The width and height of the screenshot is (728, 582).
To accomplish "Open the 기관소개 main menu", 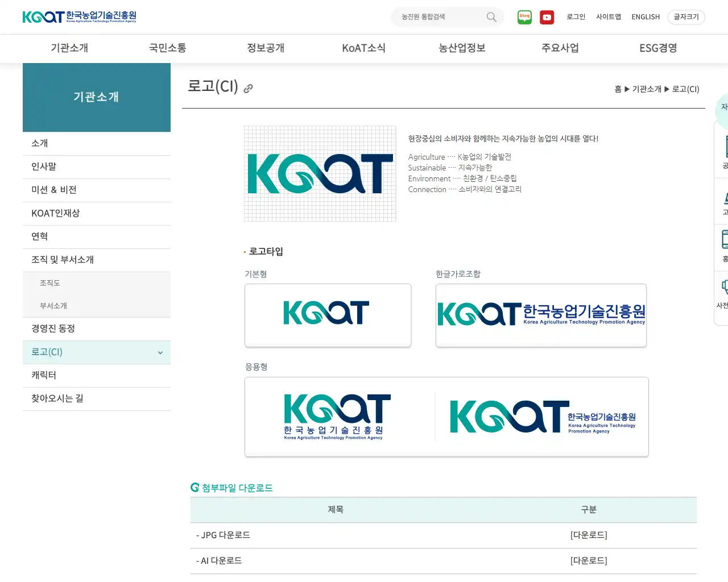I will pos(69,48).
